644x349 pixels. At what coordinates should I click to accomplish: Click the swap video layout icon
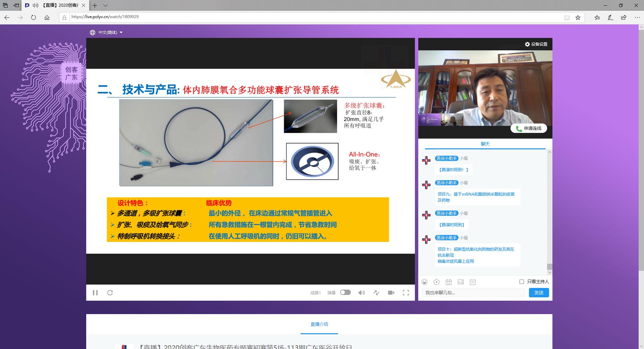tap(376, 293)
